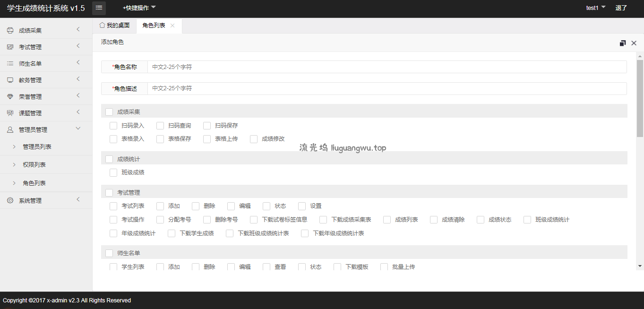This screenshot has height=309, width=644.
Task: Click the printer icon beside 成绩采集
Action: [10, 31]
